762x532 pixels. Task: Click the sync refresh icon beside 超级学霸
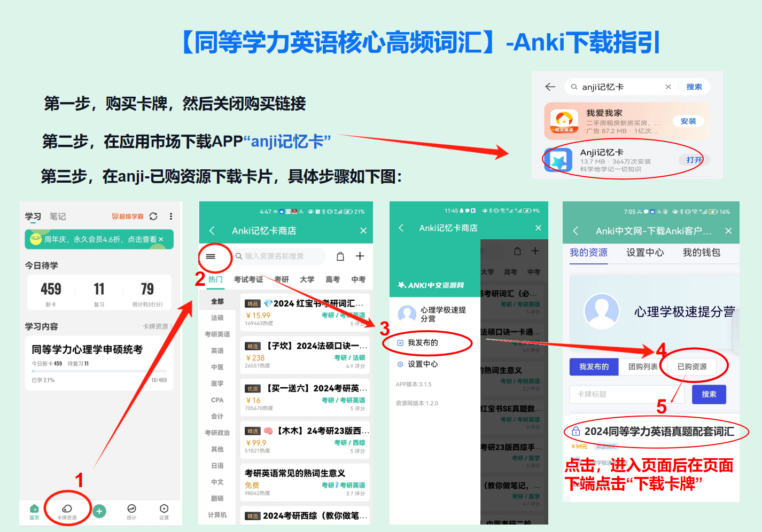pos(153,216)
